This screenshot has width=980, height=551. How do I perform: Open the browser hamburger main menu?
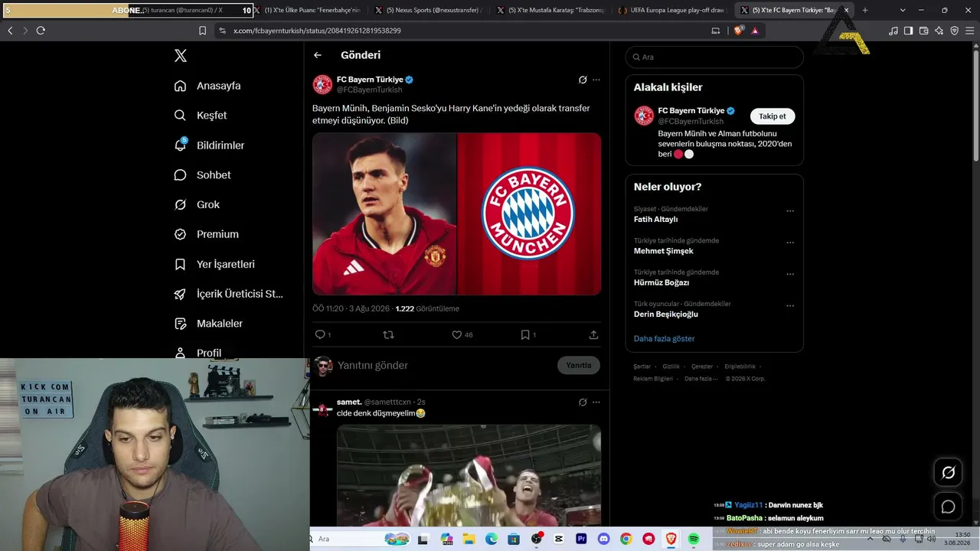click(969, 31)
